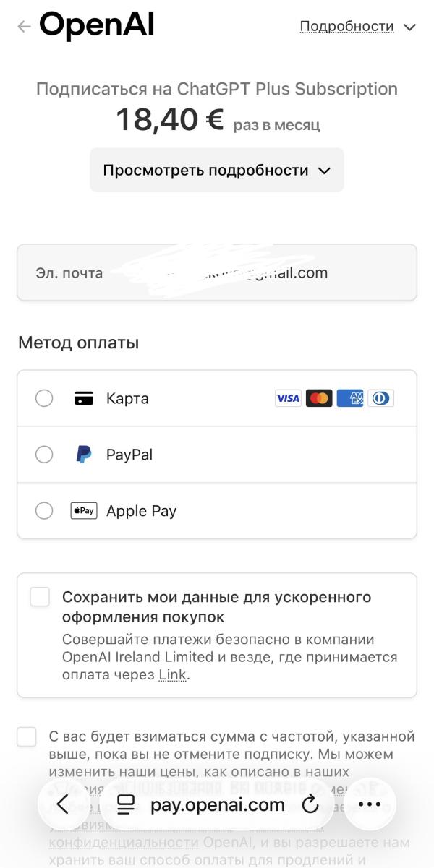The image size is (434, 868).
Task: Tap the back arrow beside OpenAI logo
Action: pos(24,27)
